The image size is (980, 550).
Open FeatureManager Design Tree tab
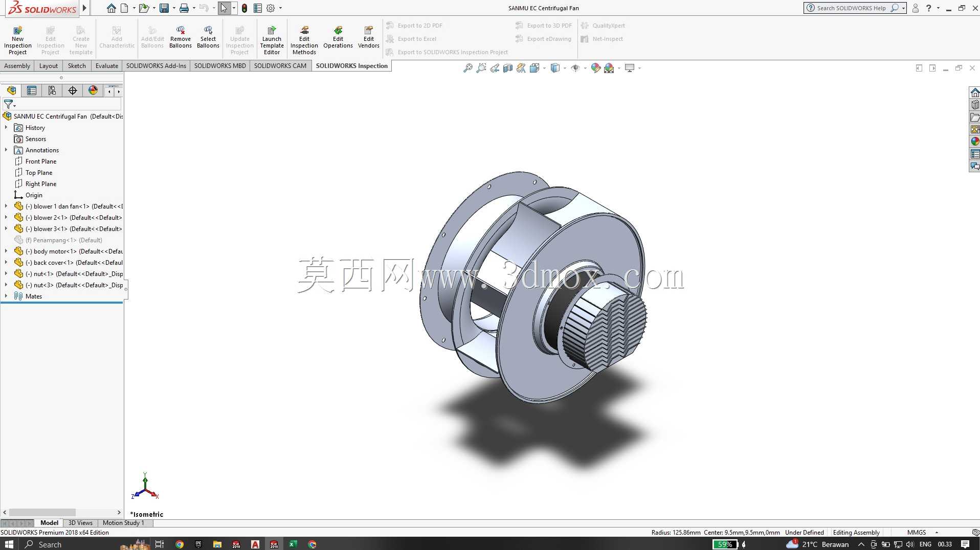click(12, 91)
